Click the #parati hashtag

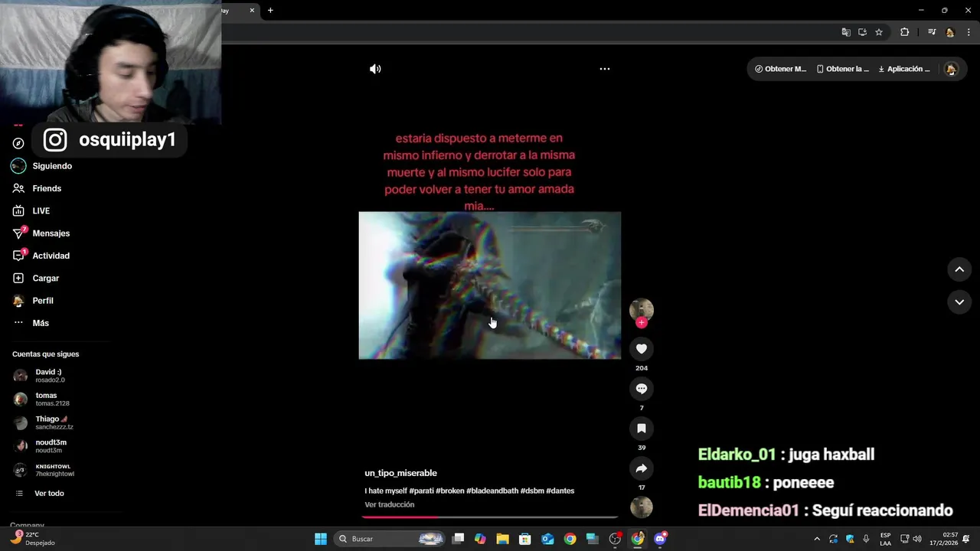point(423,491)
